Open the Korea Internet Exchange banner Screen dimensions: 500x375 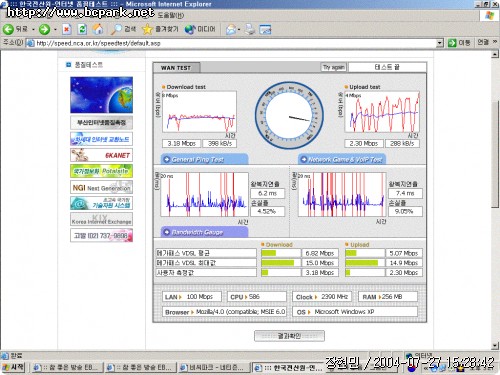pyautogui.click(x=101, y=219)
